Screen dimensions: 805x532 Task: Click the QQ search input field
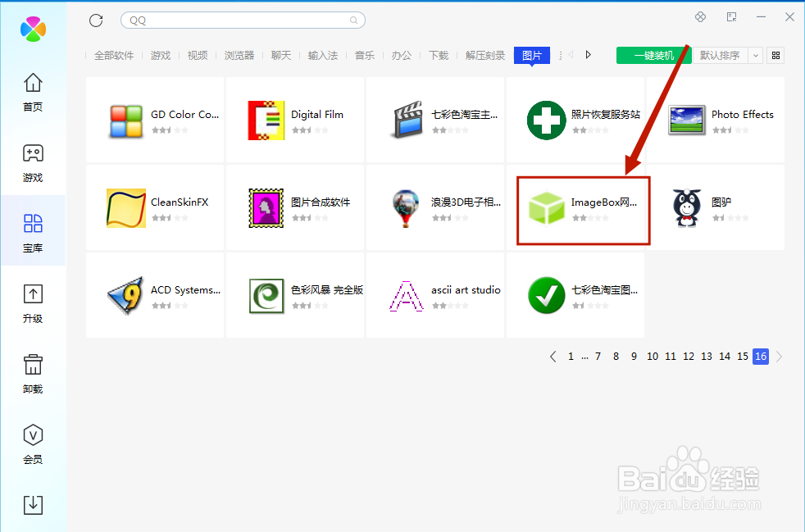243,20
